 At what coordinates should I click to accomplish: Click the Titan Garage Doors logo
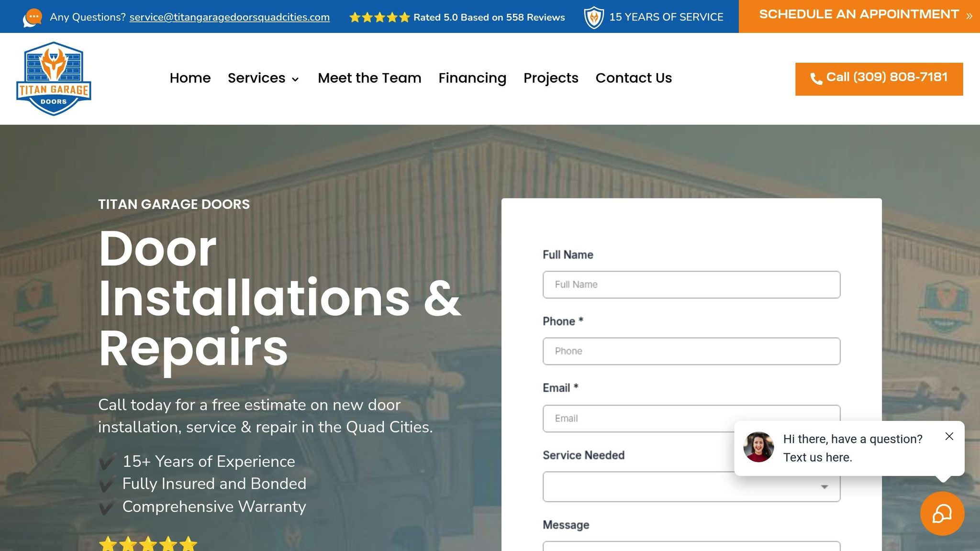pos(54,78)
